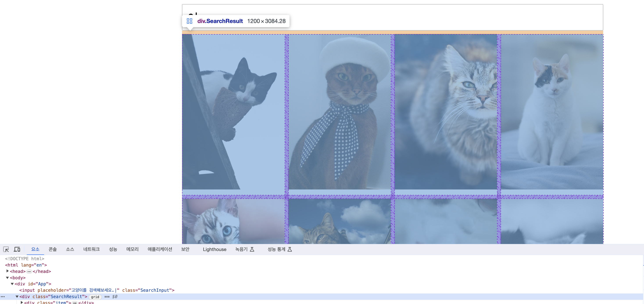Click the flask icon next to 녹음기

pyautogui.click(x=252, y=249)
